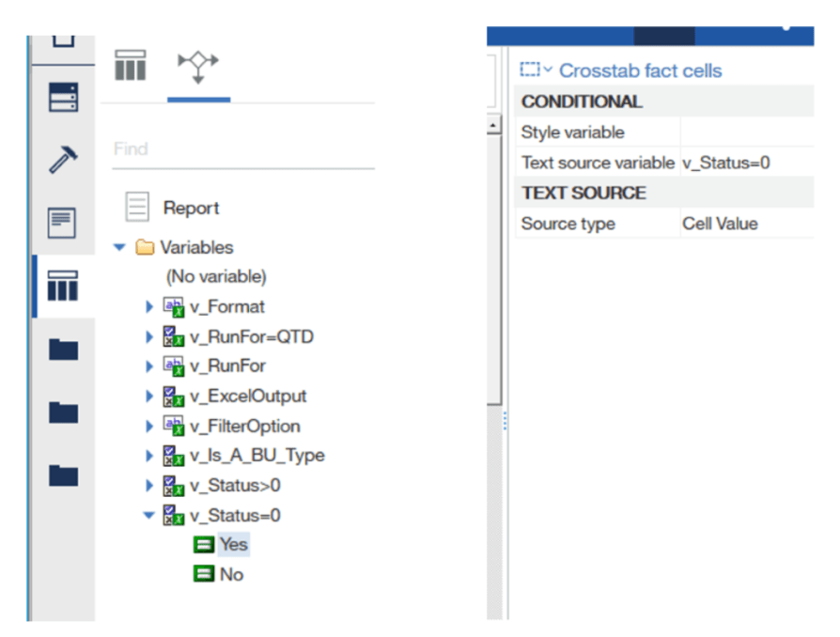
Task: Open the pages icon in sidebar
Action: pos(62,223)
